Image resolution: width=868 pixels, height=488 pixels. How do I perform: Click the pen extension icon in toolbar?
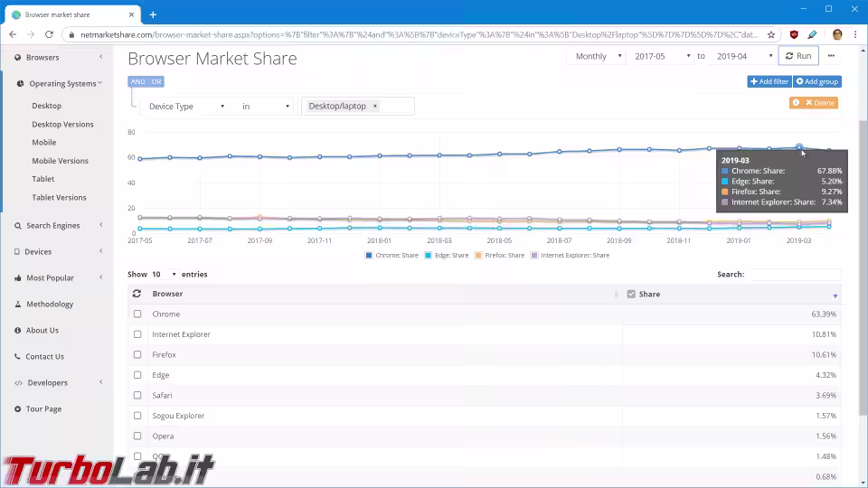point(812,34)
